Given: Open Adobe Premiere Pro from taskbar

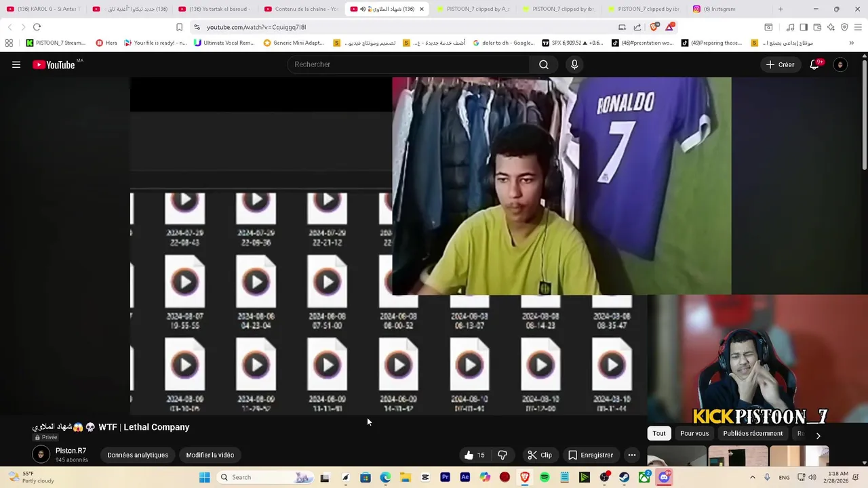Looking at the screenshot, I should pyautogui.click(x=445, y=477).
